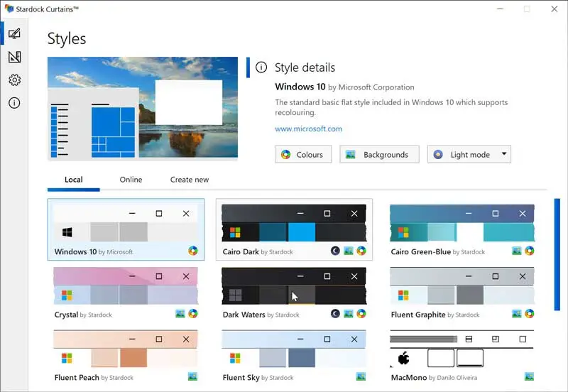
Task: Click the Backgrounds button
Action: 379,154
